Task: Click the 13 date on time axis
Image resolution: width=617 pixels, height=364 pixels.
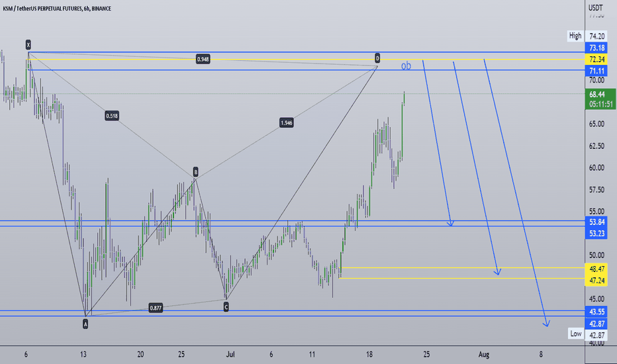Action: pos(83,354)
